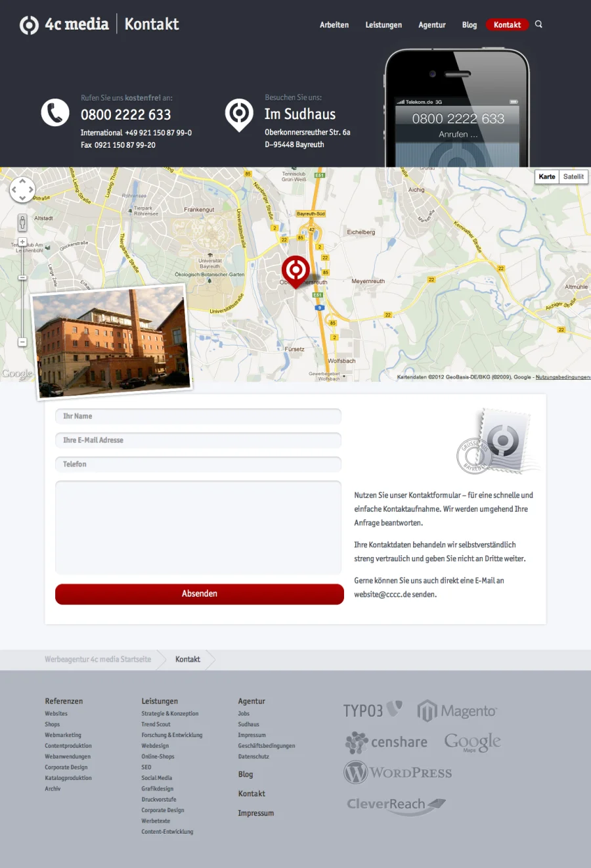The image size is (591, 868).
Task: Zoom out with the map minus button
Action: pyautogui.click(x=22, y=342)
